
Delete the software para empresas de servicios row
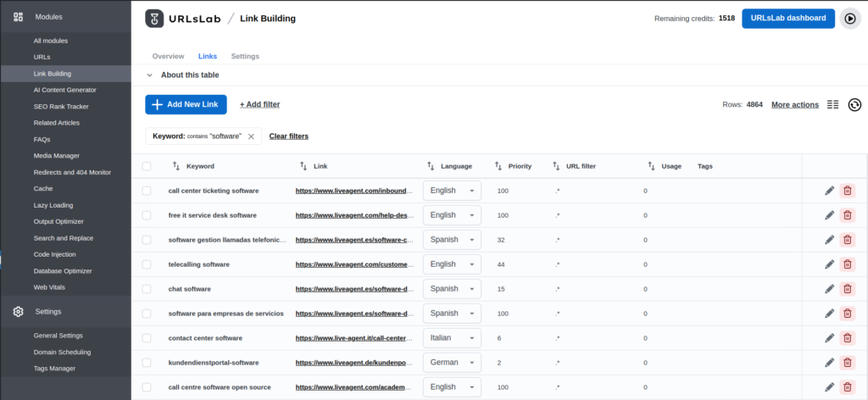[x=847, y=314]
